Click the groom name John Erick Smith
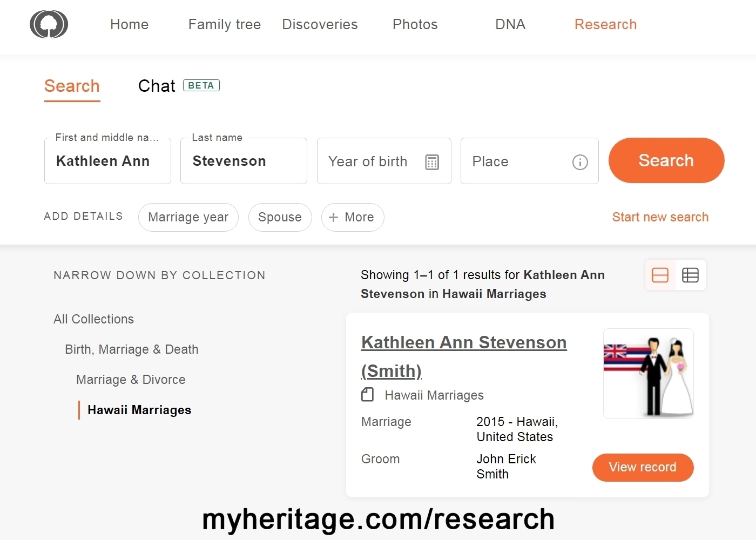The height and width of the screenshot is (540, 756). 506,467
